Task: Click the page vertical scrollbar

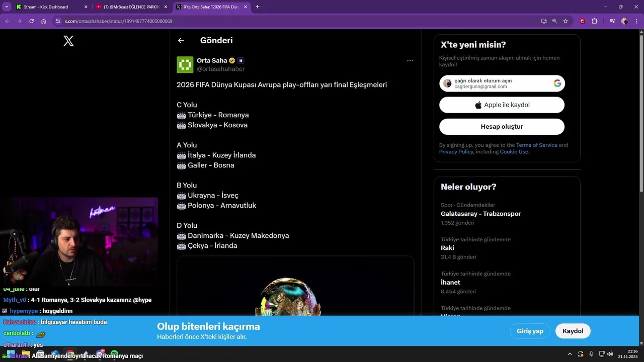Action: click(641, 113)
